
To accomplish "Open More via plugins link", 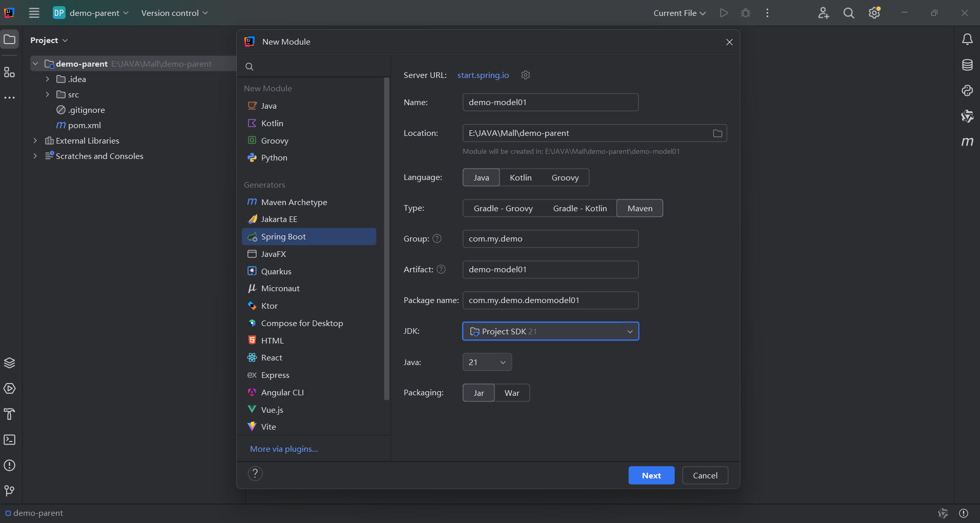I will (x=284, y=449).
